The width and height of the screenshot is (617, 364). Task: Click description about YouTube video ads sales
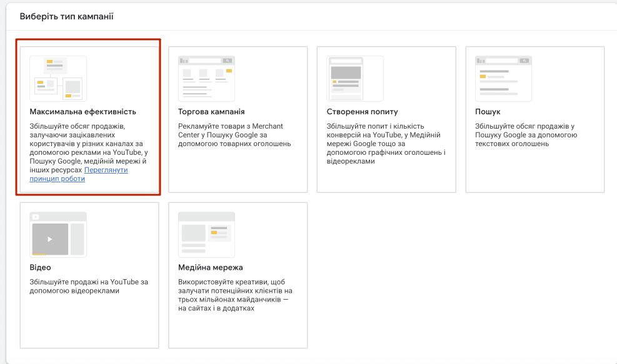(x=89, y=286)
